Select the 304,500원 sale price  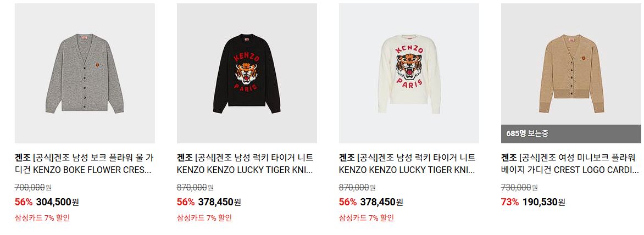[58, 202]
